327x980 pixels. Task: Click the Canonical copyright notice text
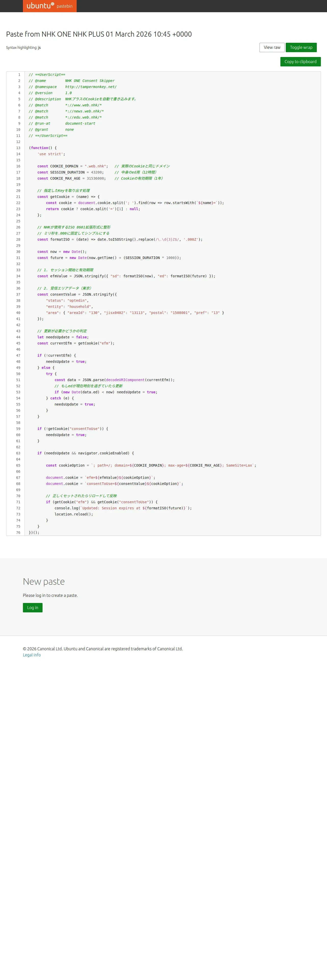[x=103, y=649]
